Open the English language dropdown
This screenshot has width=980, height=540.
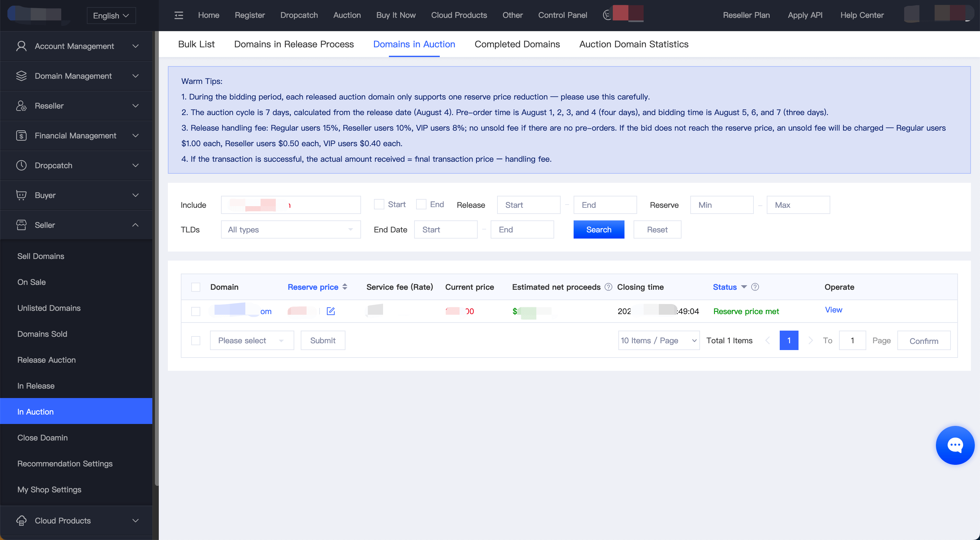pyautogui.click(x=111, y=16)
